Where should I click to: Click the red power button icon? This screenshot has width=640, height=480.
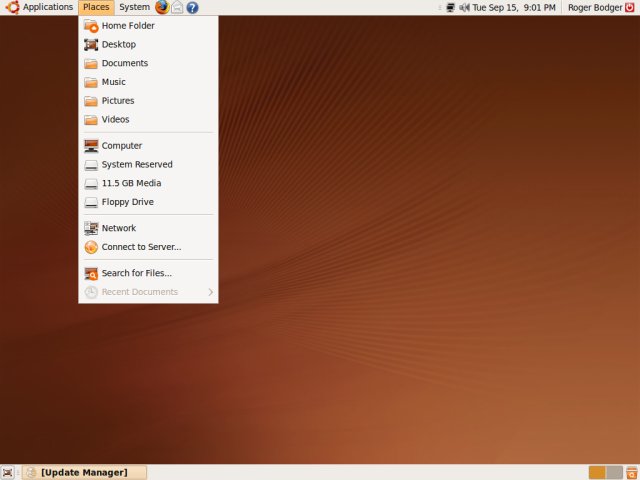[630, 7]
